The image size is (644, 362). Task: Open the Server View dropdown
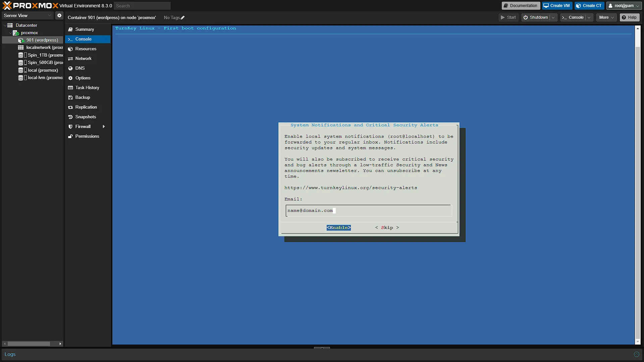coord(28,15)
